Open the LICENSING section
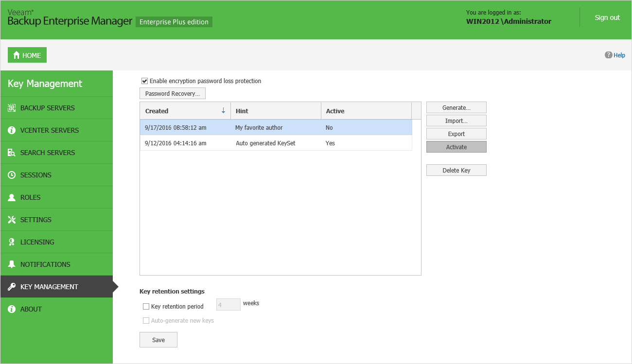Viewport: 632px width, 364px height. tap(56, 242)
